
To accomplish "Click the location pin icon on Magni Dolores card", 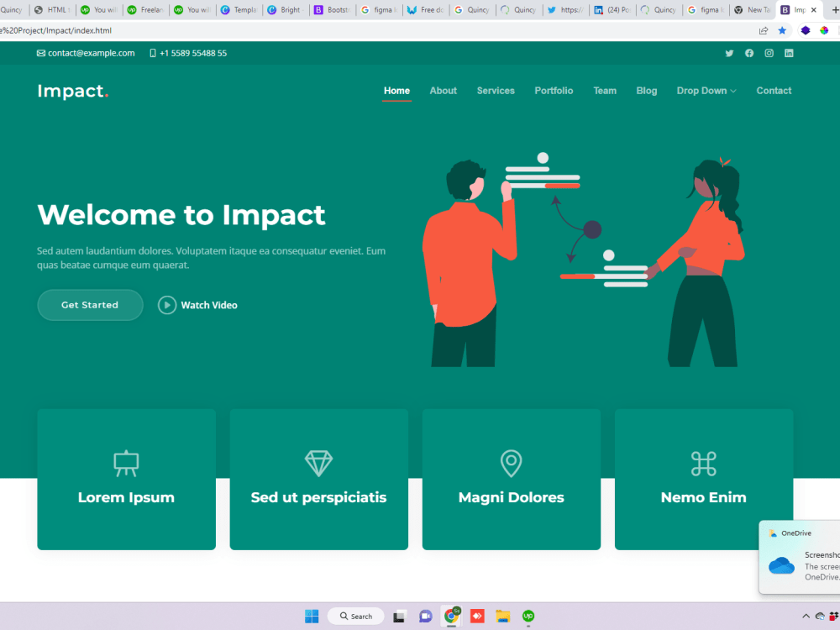I will 511,463.
